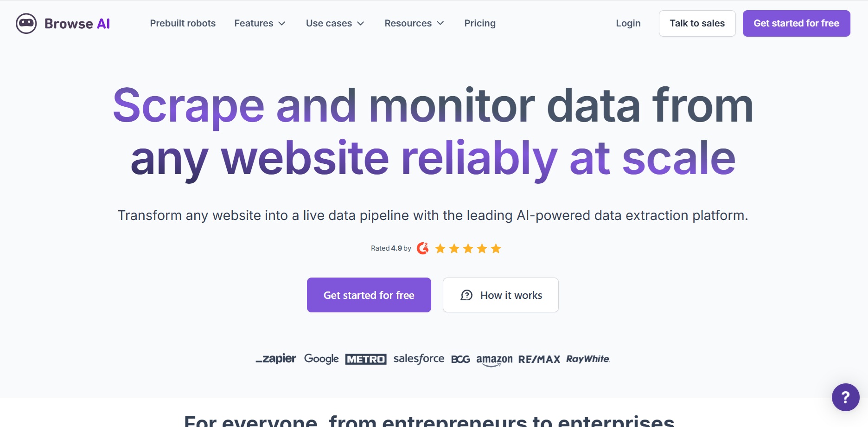Click the G2 rating logo
Viewport: 868px width, 427px height.
[x=422, y=248]
